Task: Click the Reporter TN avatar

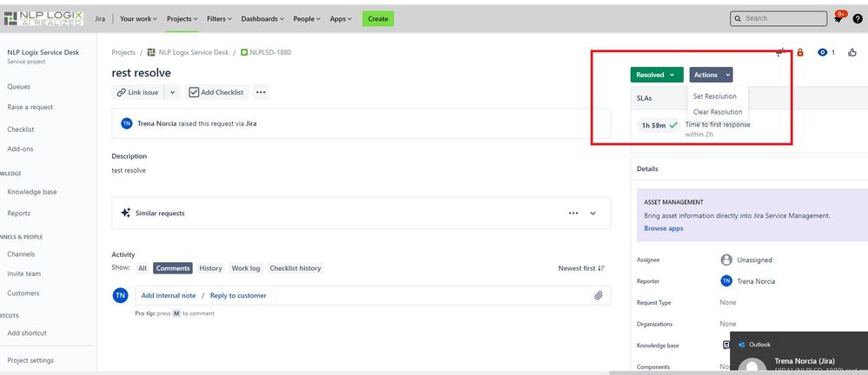Action: (x=726, y=281)
